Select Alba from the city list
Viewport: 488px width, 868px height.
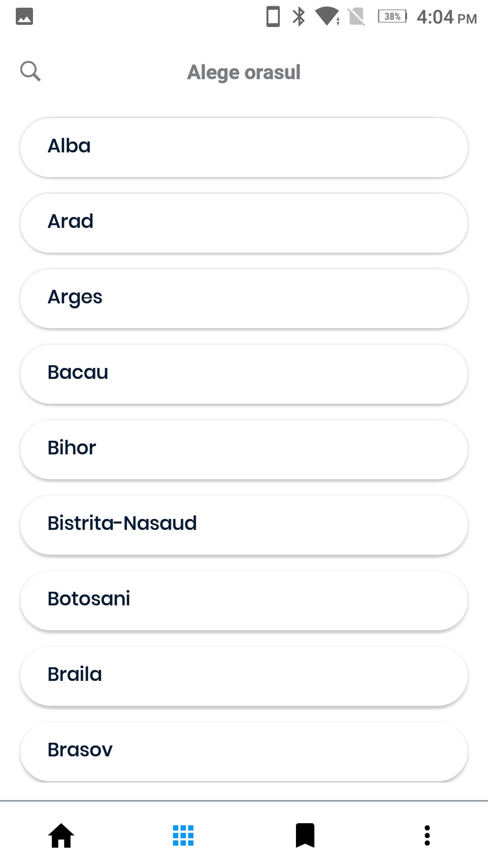click(x=244, y=147)
